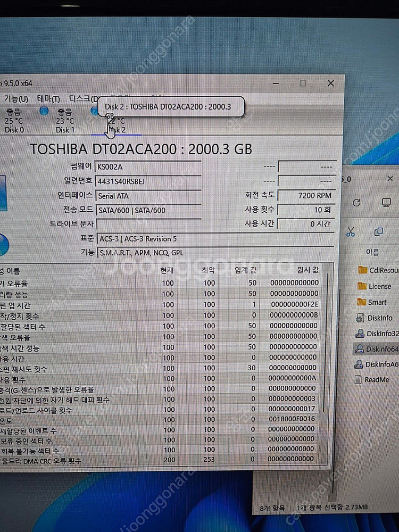The width and height of the screenshot is (399, 532).
Task: Click raw value 000000000F2E
Action: click(295, 304)
